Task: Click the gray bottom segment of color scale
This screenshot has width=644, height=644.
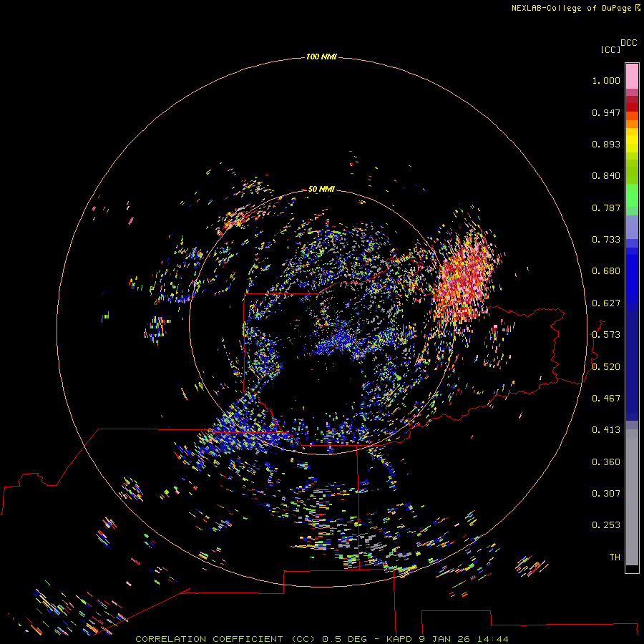Action: tap(632, 497)
